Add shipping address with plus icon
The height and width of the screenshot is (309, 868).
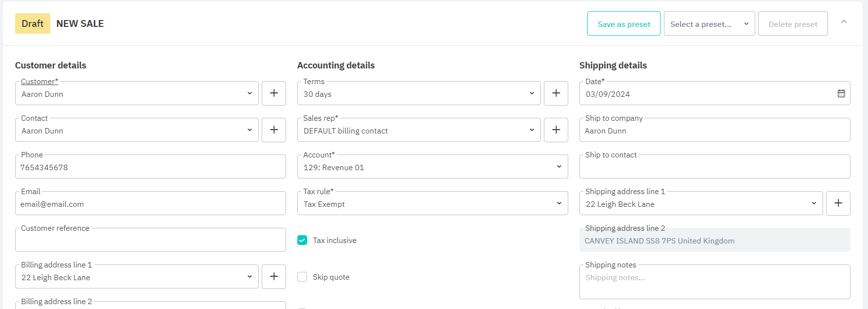[x=838, y=203]
